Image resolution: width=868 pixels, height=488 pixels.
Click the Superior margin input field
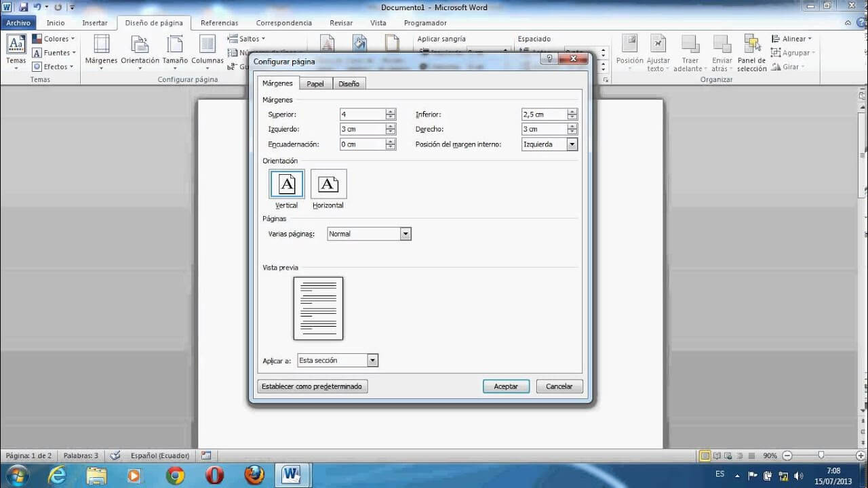coord(362,115)
